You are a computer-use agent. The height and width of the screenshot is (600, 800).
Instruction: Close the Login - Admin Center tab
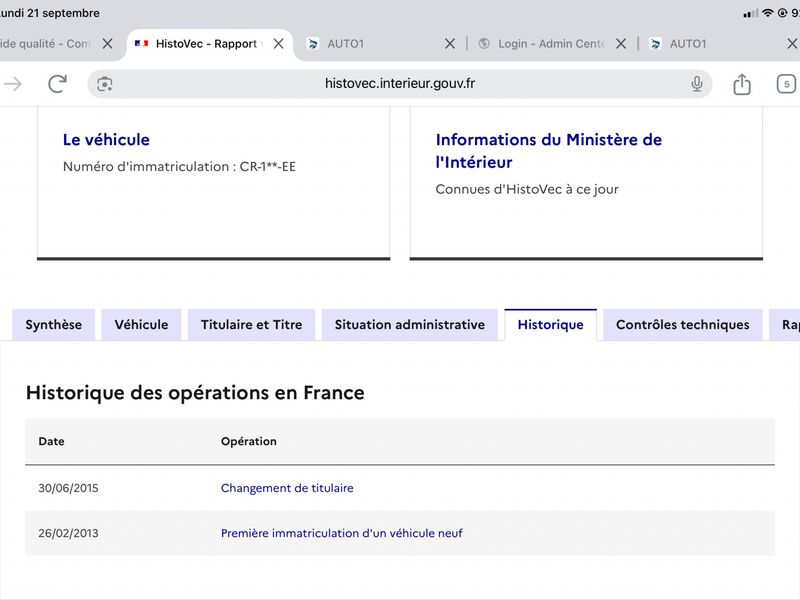[621, 44]
